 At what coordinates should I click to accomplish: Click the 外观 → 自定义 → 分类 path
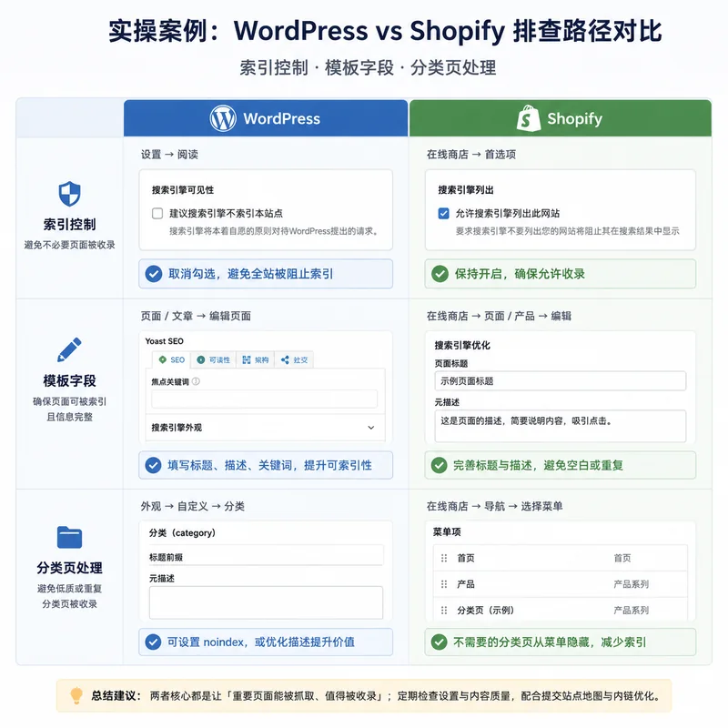coord(193,506)
